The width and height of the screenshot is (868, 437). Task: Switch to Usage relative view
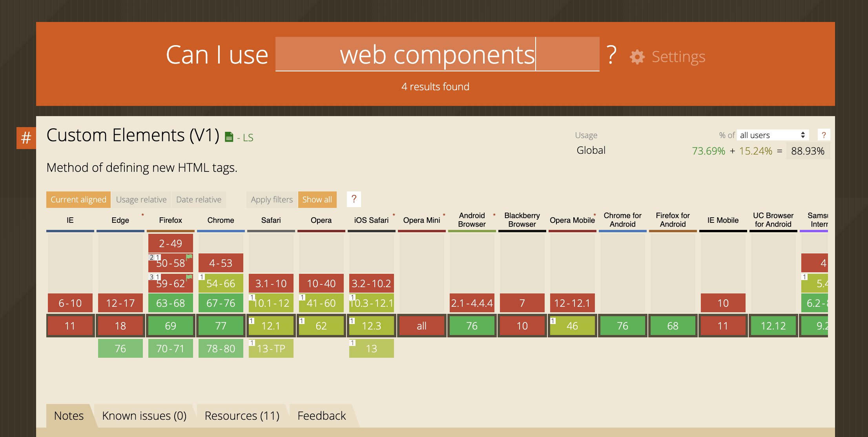[141, 199]
